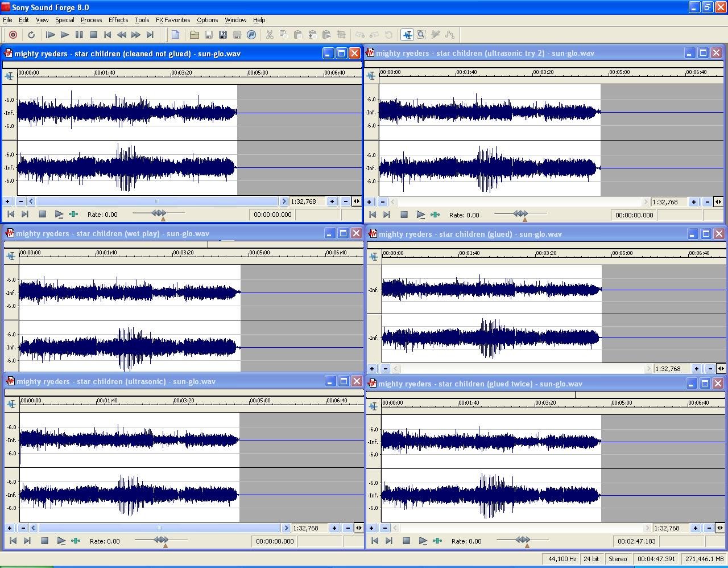Click the Rewind button in main toolbar
The image size is (728, 568).
pos(122,35)
